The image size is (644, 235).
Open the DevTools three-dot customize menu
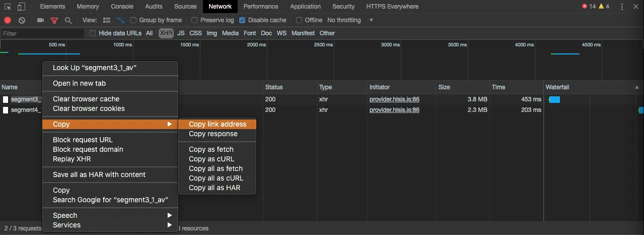pyautogui.click(x=622, y=7)
